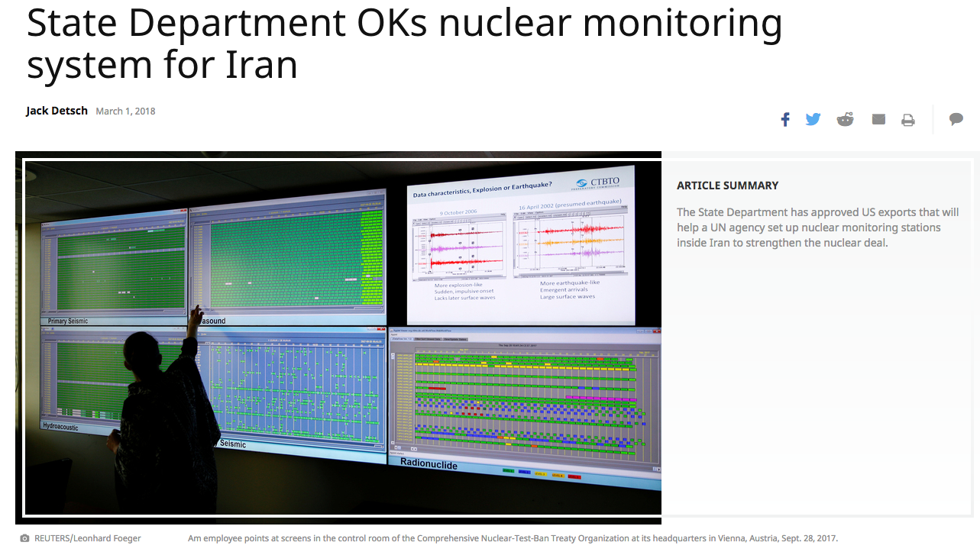Click the article summary paragraph text

817,228
